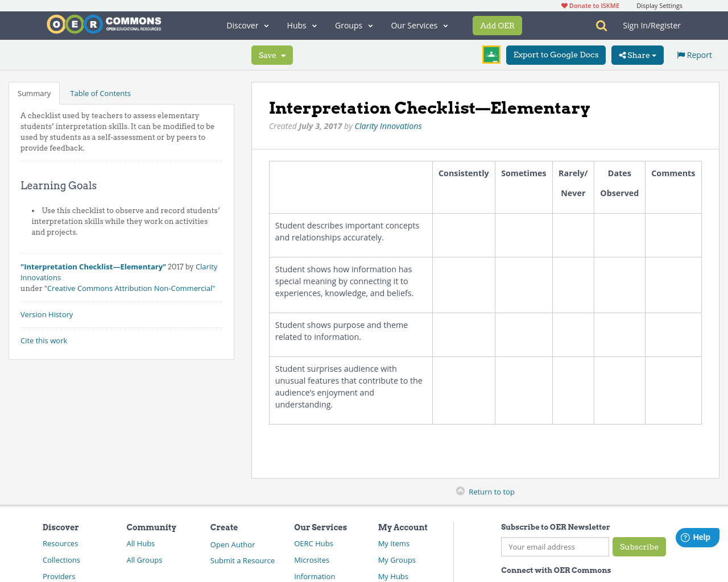Expand the Discover navigation dropdown
This screenshot has width=728, height=582.
pos(247,25)
